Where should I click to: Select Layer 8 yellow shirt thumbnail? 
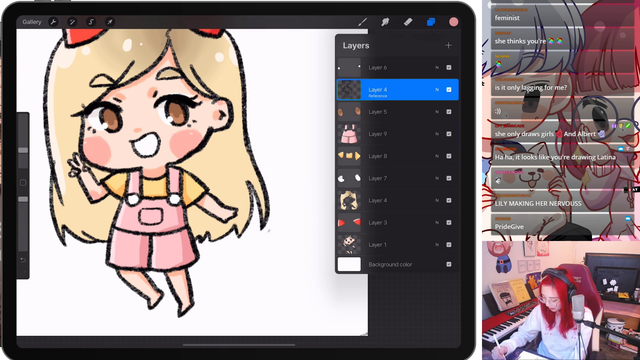[349, 156]
